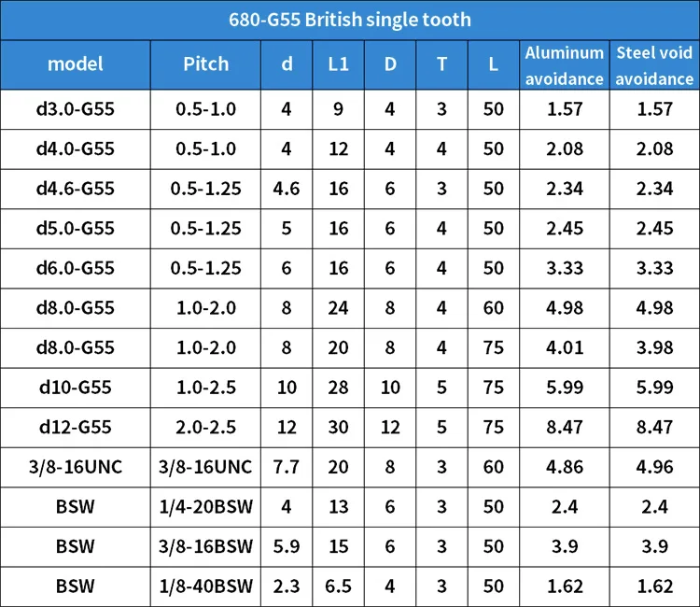Image resolution: width=700 pixels, height=607 pixels.
Task: Click the 3/8-16BSW pitch cell
Action: (x=205, y=547)
